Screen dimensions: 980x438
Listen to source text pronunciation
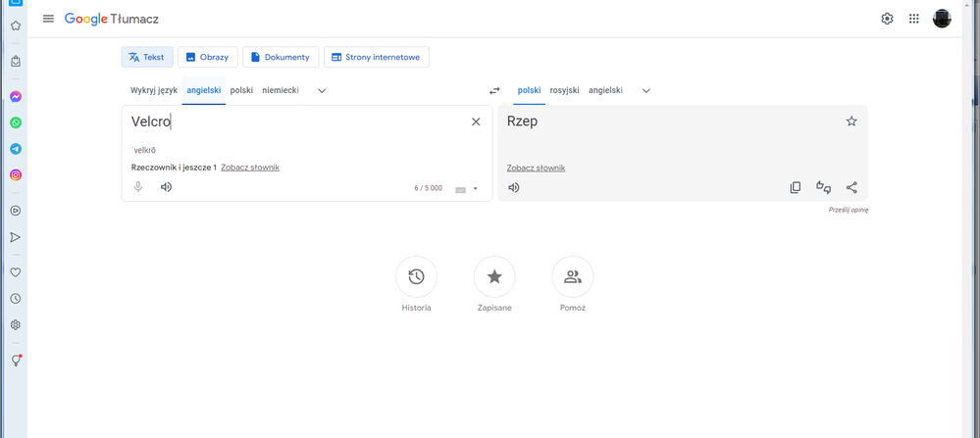point(166,187)
